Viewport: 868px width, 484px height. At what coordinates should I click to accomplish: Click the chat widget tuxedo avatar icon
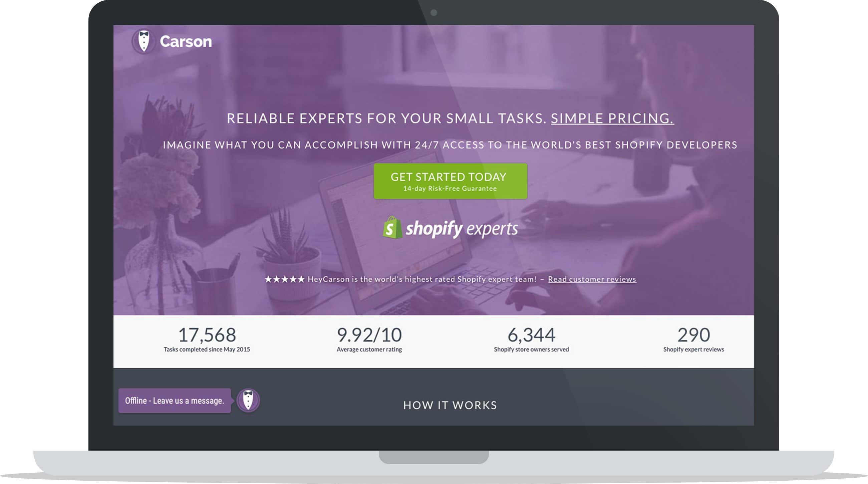click(248, 401)
